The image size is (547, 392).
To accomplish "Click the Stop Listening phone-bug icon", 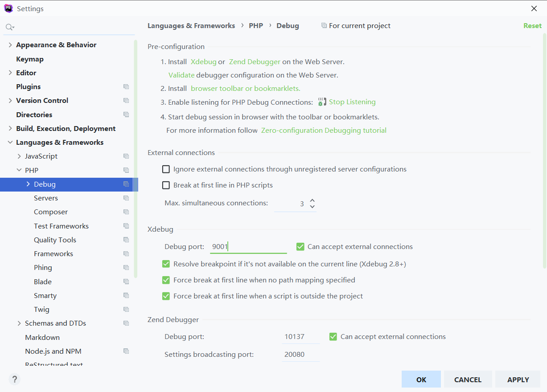I will (322, 102).
